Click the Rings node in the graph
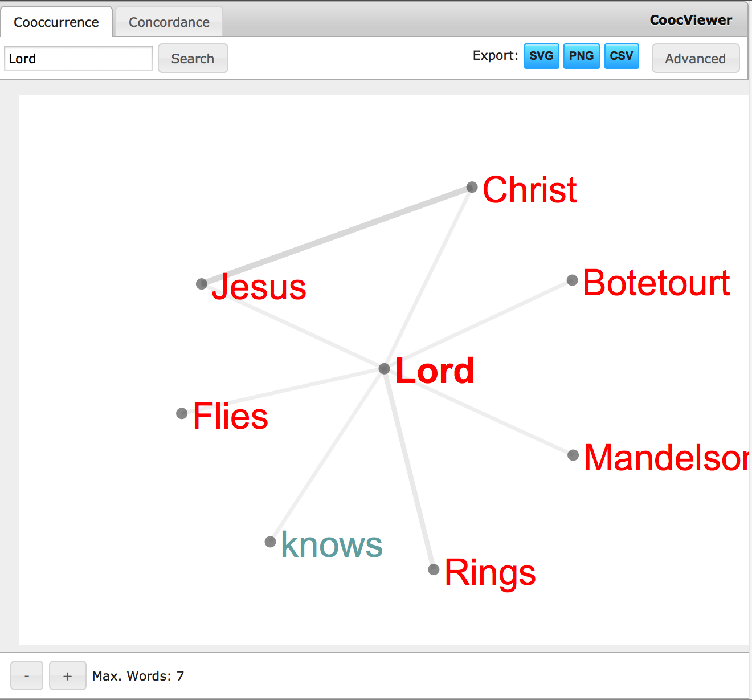This screenshot has width=752, height=700. click(x=434, y=569)
